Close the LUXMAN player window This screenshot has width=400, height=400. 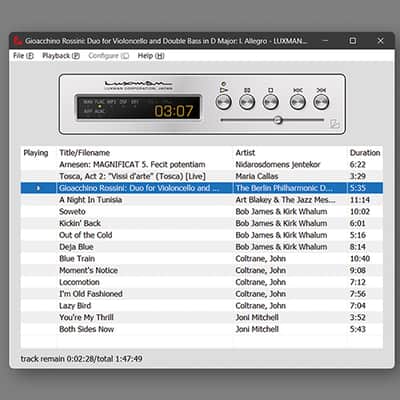click(380, 41)
